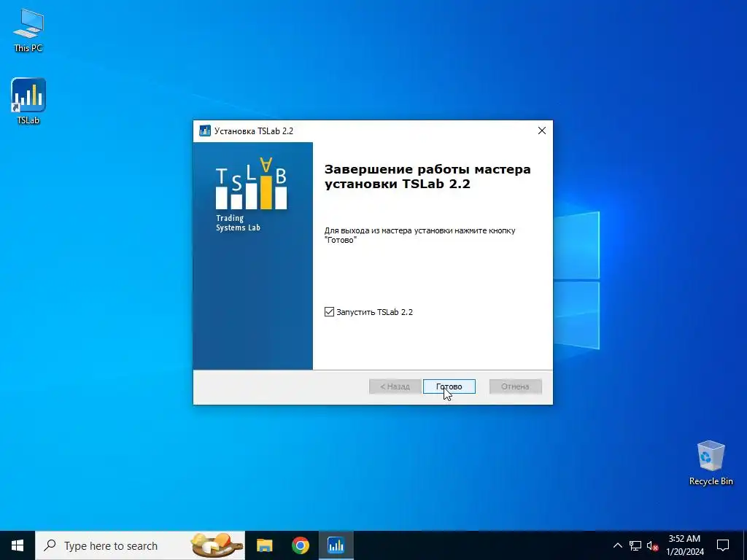
Task: Click the < Назад button
Action: [x=395, y=386]
